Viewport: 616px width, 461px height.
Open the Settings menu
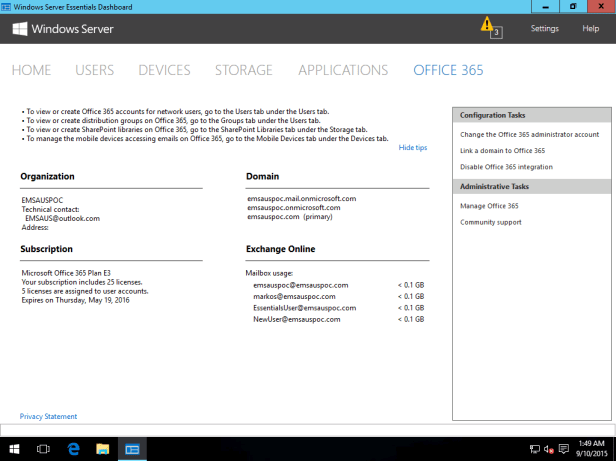(544, 29)
